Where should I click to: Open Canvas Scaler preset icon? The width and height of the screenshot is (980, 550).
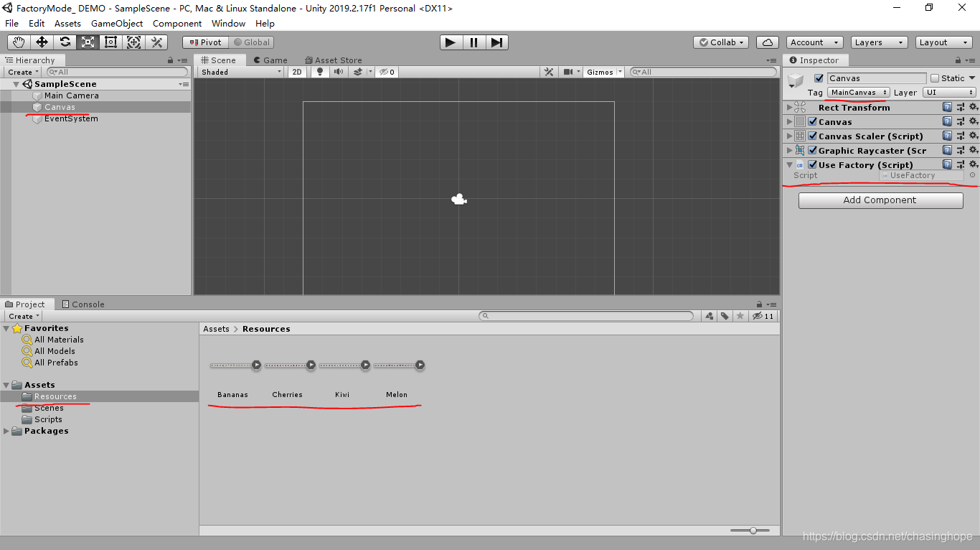(961, 136)
